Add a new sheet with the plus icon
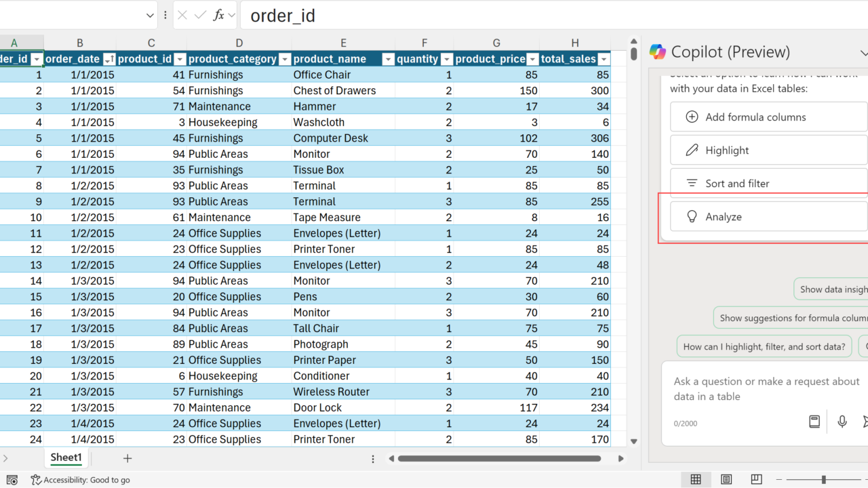 pos(127,458)
